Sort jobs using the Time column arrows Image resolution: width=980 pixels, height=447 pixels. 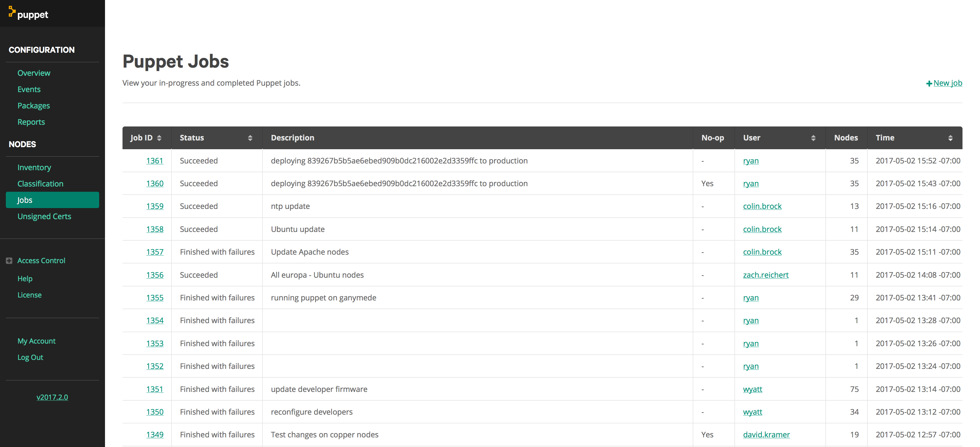point(950,138)
